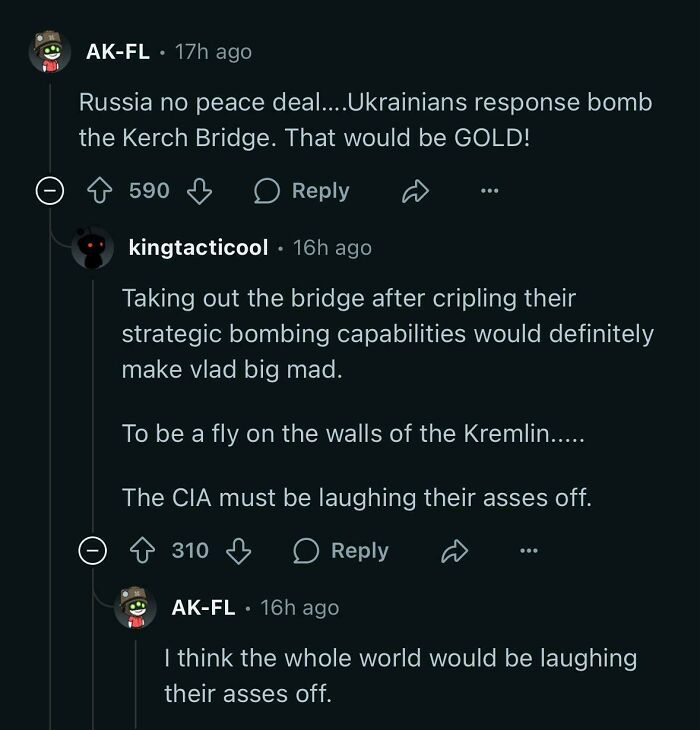Click kingtacticool's 16h ago timestamp
700x730 pixels.
(x=332, y=247)
